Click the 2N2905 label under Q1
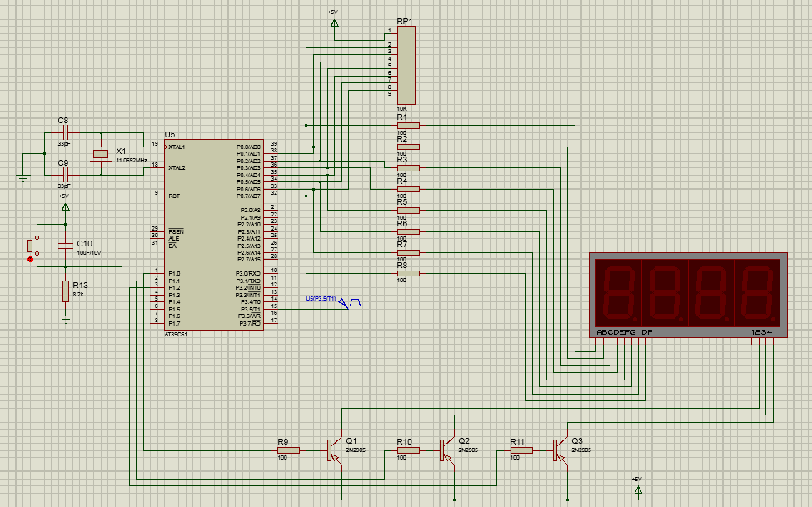Viewport: 812px width, 507px height. 356,450
